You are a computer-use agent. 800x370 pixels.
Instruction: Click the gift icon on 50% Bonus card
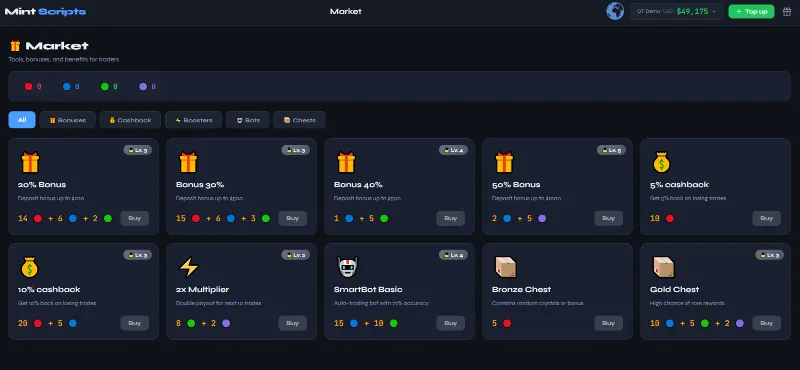pyautogui.click(x=504, y=162)
